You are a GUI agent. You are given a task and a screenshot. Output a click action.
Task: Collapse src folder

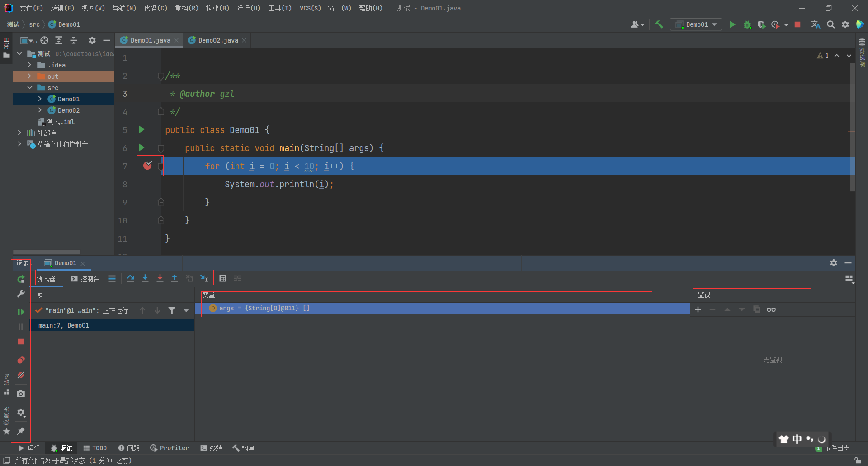[x=29, y=88]
